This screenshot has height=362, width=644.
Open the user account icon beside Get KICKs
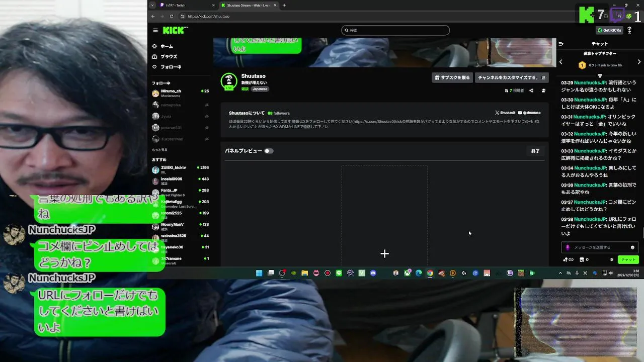coord(629,30)
